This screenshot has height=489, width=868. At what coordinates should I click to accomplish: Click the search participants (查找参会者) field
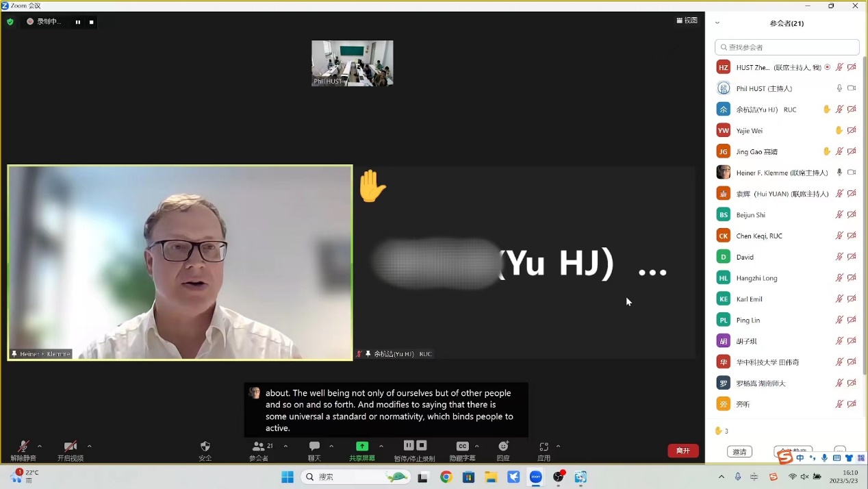point(787,47)
